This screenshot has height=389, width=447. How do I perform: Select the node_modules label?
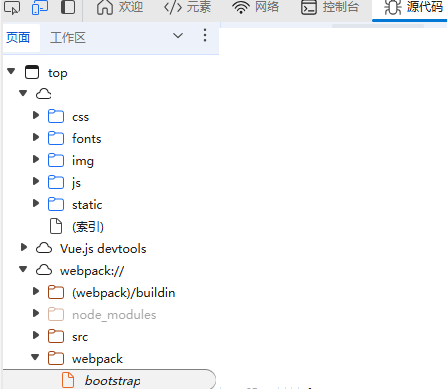coord(114,315)
